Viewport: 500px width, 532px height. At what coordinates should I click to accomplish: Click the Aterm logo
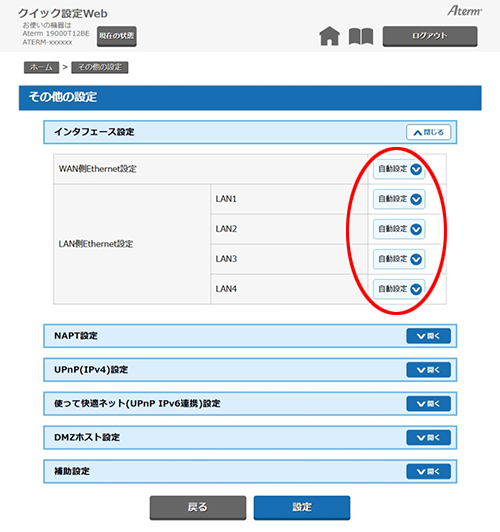[464, 11]
